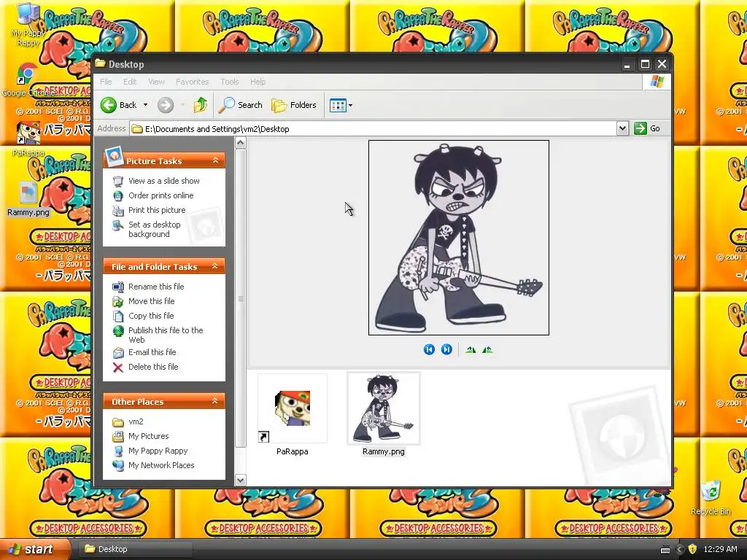Click the E-mail this file envelope icon
The width and height of the screenshot is (747, 560).
117,353
